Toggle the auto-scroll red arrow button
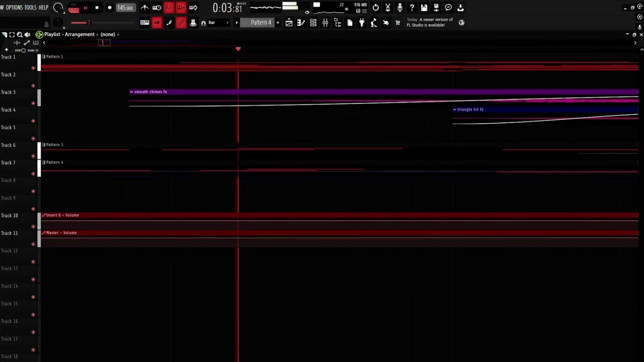 click(157, 23)
